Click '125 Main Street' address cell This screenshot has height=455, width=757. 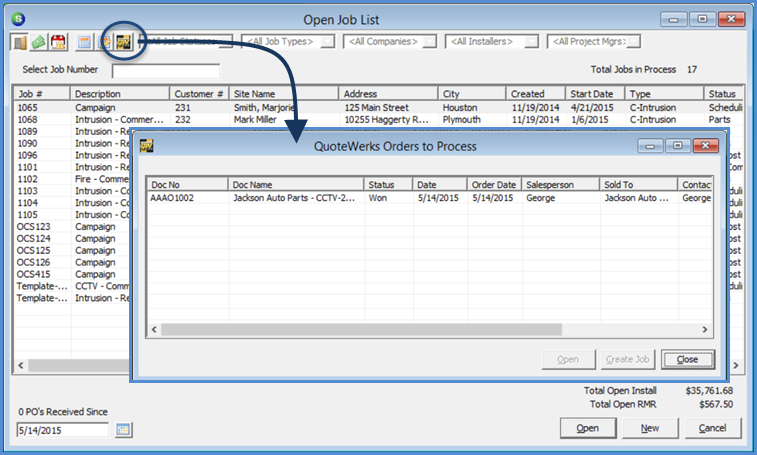click(x=377, y=107)
